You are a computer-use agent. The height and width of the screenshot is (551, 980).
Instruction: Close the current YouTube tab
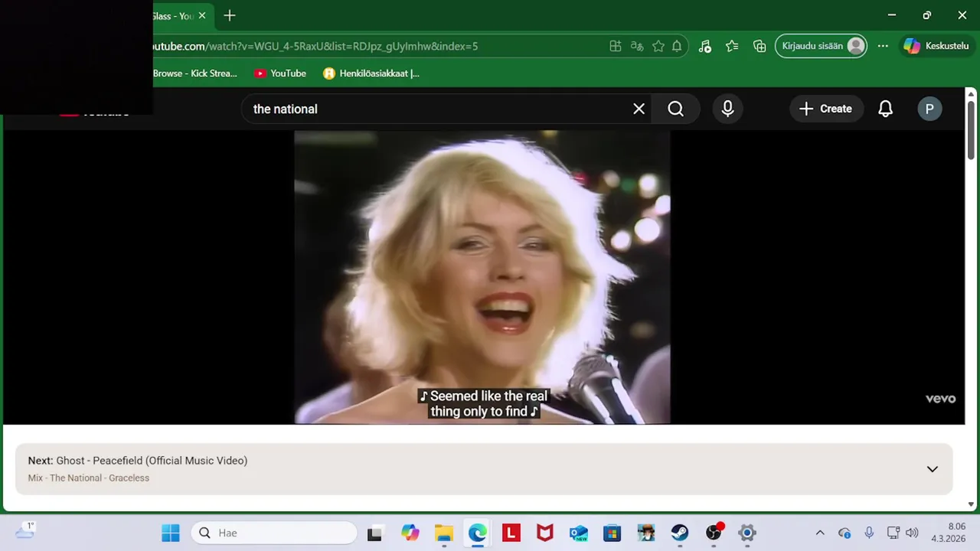coord(202,15)
